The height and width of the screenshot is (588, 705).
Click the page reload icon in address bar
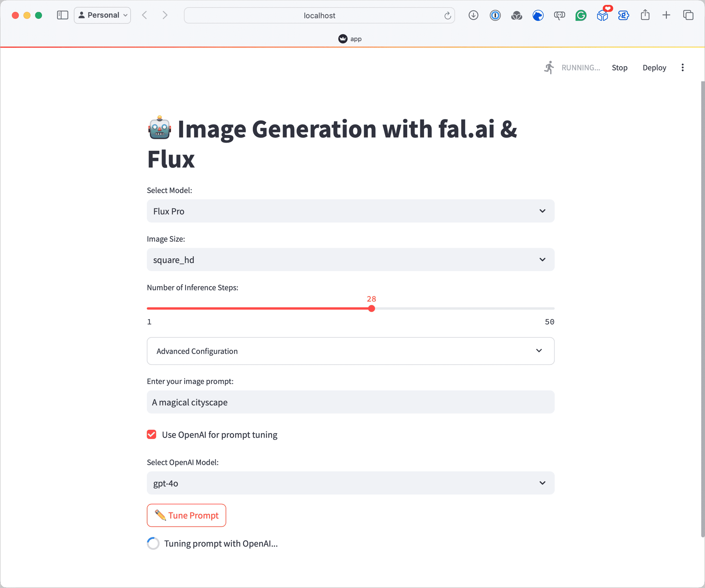447,15
